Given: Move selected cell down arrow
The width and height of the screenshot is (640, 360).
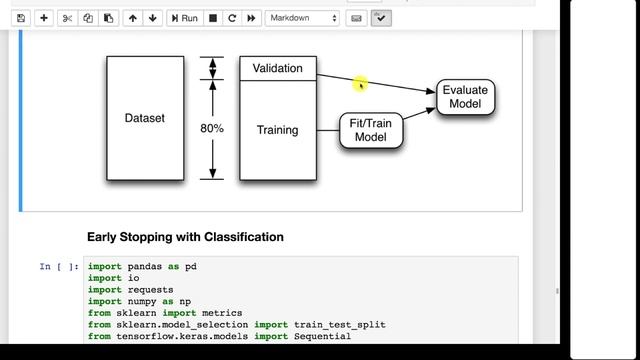Looking at the screenshot, I should coord(153,18).
